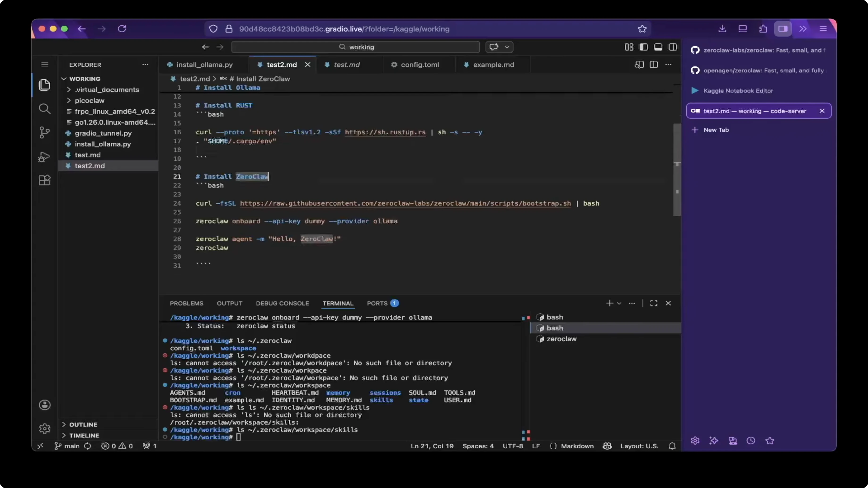Expand the OUTLINE section
868x488 pixels.
point(83,424)
